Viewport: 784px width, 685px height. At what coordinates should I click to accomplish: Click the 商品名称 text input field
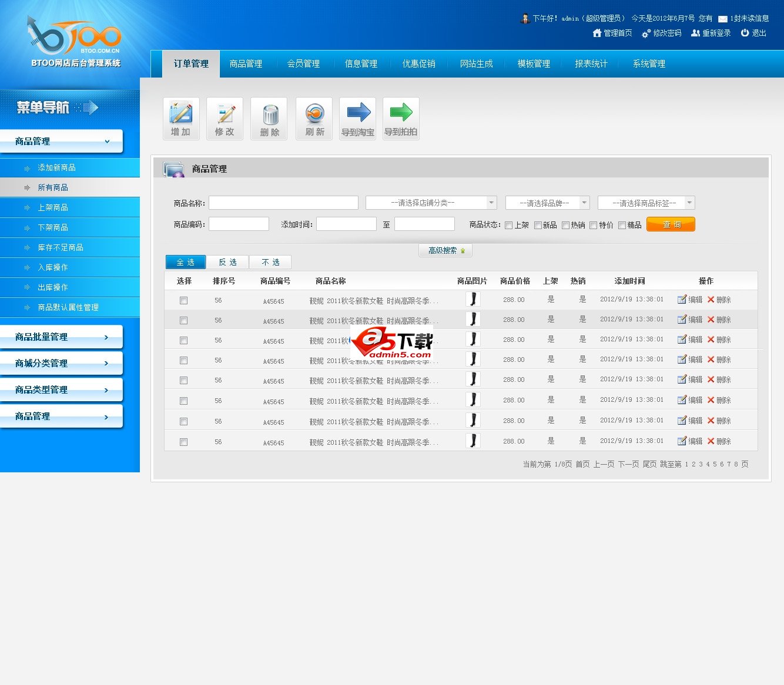click(283, 203)
